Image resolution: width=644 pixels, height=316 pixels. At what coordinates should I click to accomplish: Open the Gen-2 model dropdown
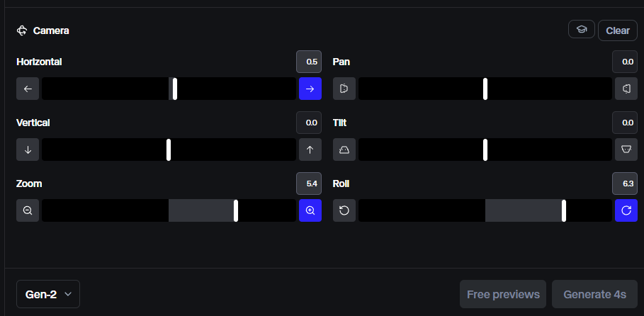coord(48,294)
